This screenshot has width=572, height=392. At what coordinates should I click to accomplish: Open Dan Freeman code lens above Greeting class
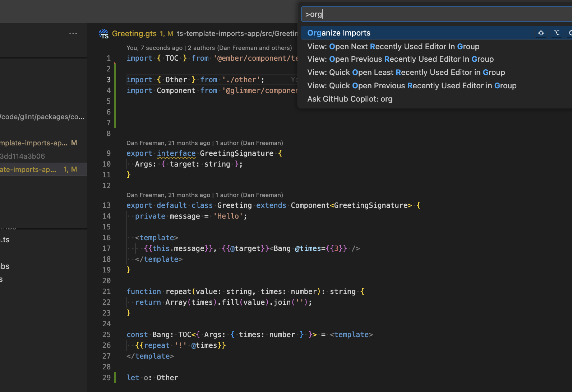coord(204,195)
